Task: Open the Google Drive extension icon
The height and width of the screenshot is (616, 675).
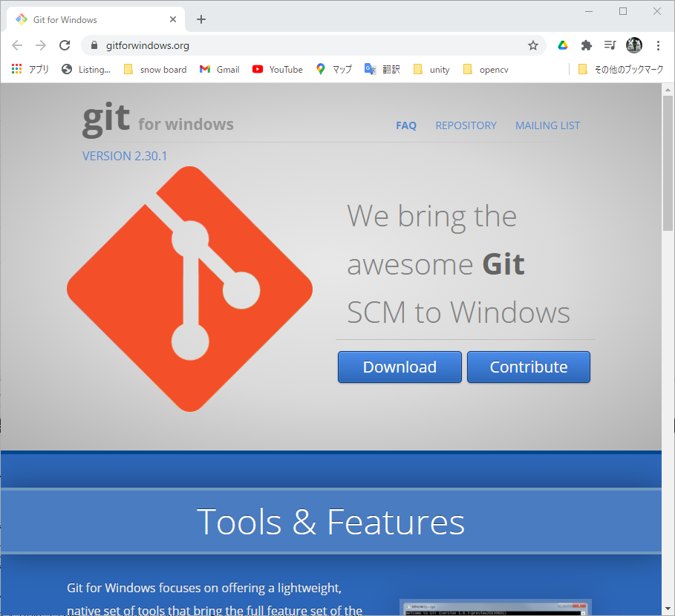Action: pyautogui.click(x=563, y=45)
